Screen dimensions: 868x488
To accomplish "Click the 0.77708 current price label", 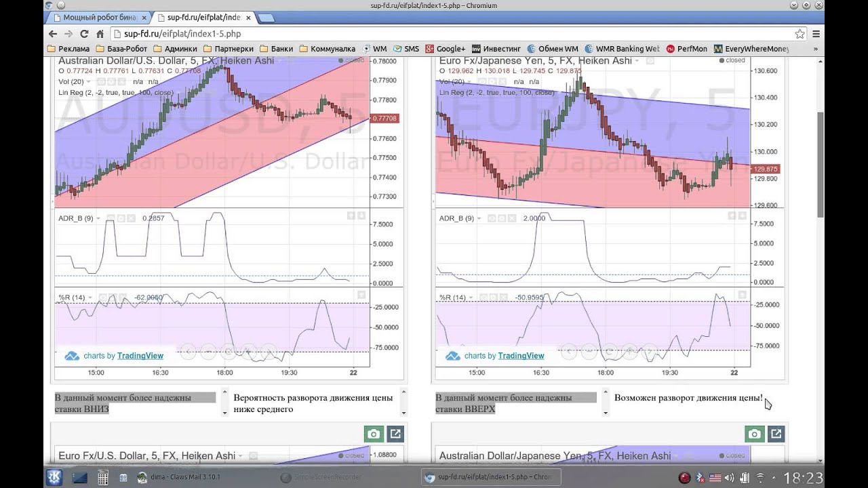I will pyautogui.click(x=385, y=118).
